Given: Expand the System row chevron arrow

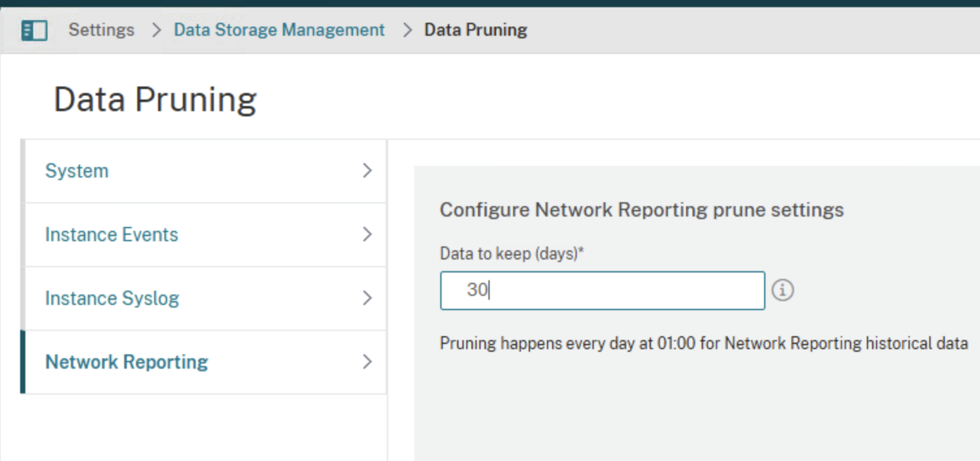Looking at the screenshot, I should (367, 171).
